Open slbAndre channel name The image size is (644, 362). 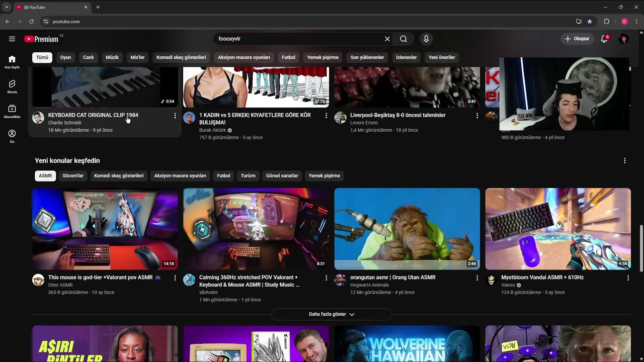(x=208, y=292)
